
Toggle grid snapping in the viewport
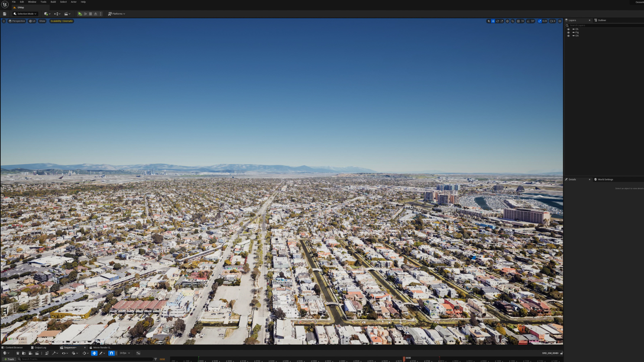(x=518, y=21)
